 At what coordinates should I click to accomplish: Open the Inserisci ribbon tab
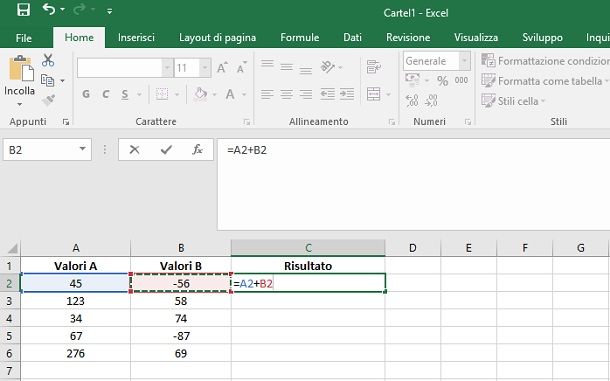coord(136,37)
